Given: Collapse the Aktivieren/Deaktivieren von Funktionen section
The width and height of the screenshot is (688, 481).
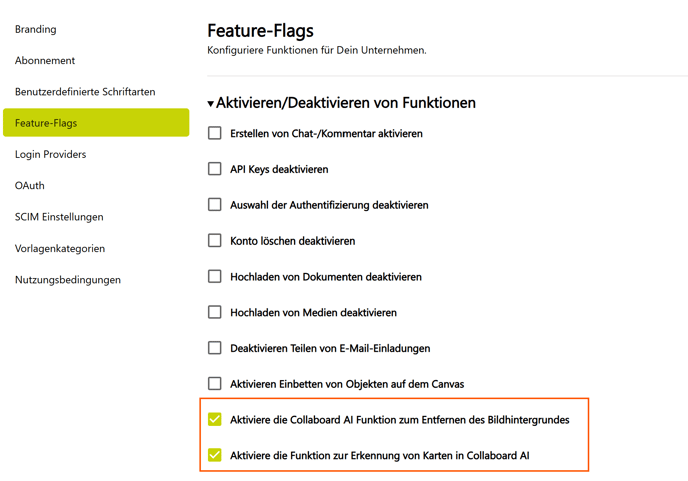Looking at the screenshot, I should pos(211,104).
